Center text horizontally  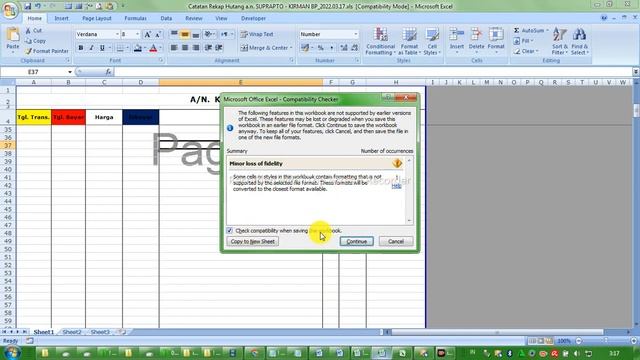(x=185, y=48)
